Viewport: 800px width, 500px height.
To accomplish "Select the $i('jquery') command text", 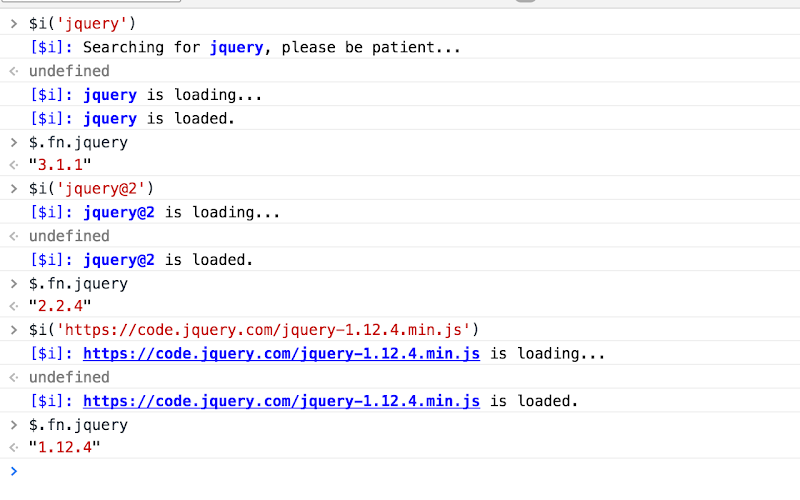I will 82,23.
